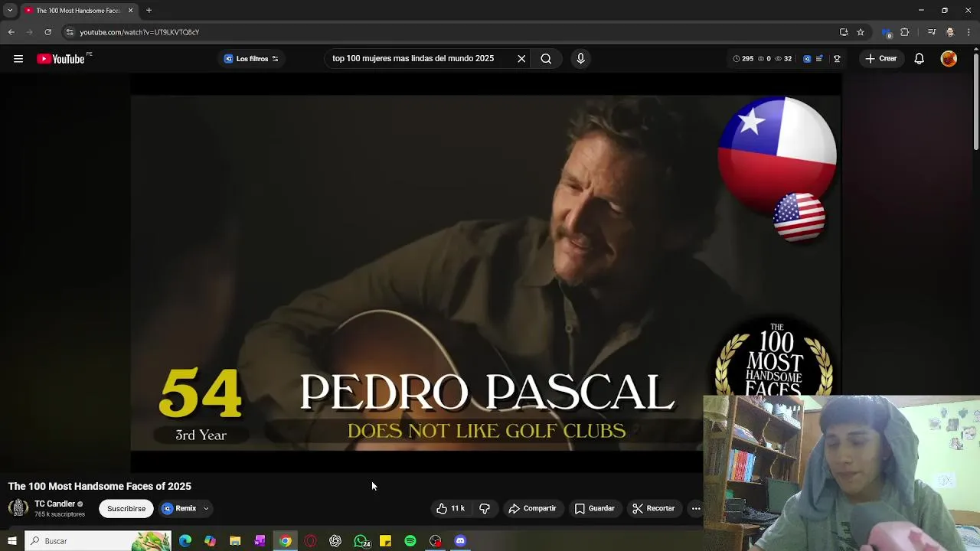Close the current browser tab

(x=130, y=11)
